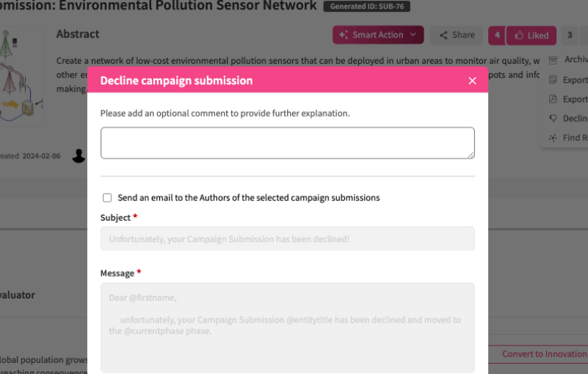Image resolution: width=588 pixels, height=374 pixels.
Task: Click the Liked thumbs-up button
Action: point(532,36)
